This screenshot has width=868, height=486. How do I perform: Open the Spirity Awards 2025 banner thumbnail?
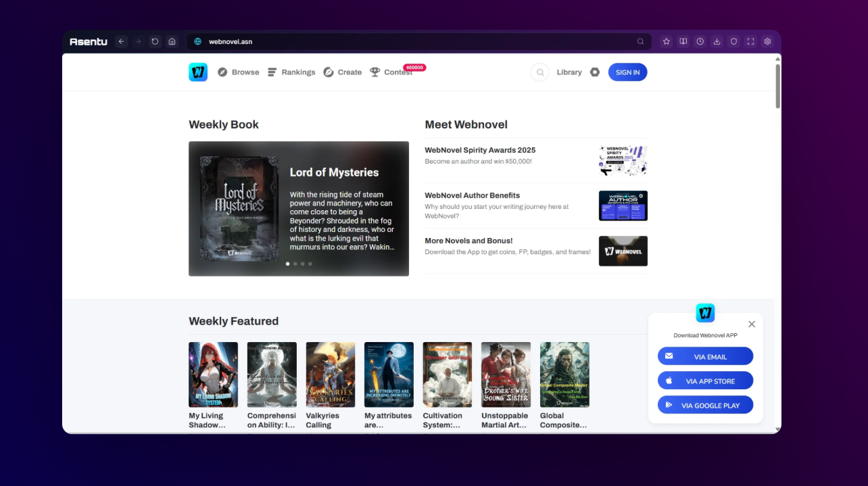click(623, 160)
